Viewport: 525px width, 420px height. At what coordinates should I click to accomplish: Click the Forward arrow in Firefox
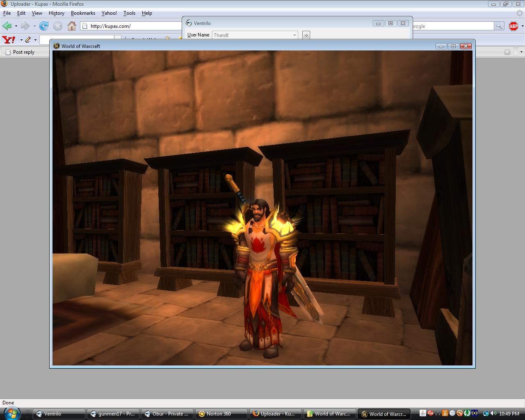click(25, 26)
